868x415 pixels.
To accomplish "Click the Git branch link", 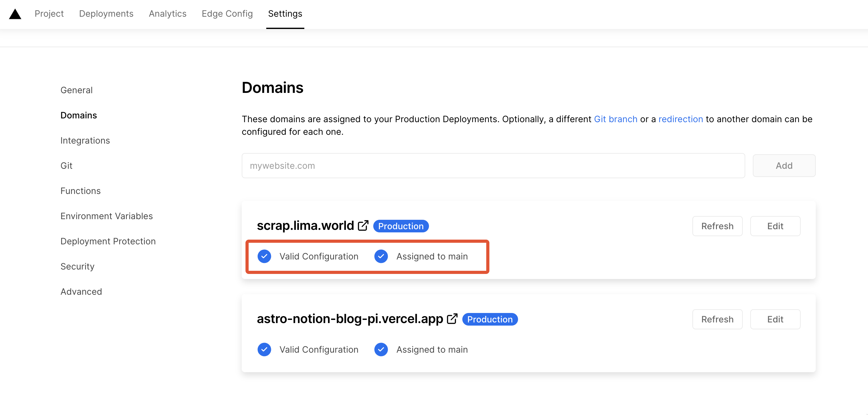I will coord(615,119).
